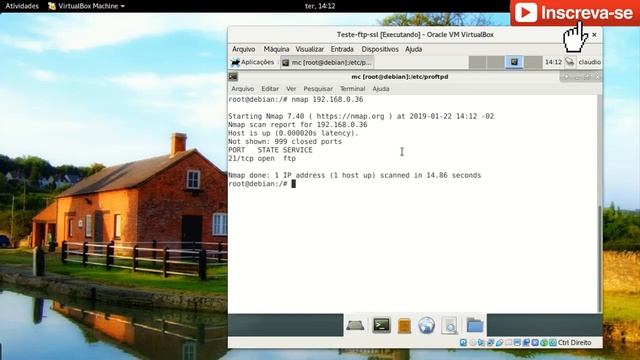Open the application finder magnifier icon

[x=449, y=326]
